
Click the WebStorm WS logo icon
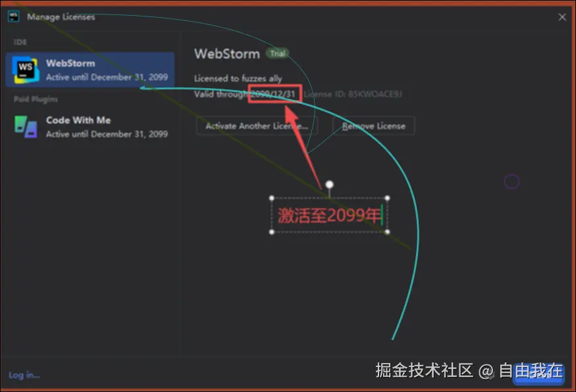[26, 70]
